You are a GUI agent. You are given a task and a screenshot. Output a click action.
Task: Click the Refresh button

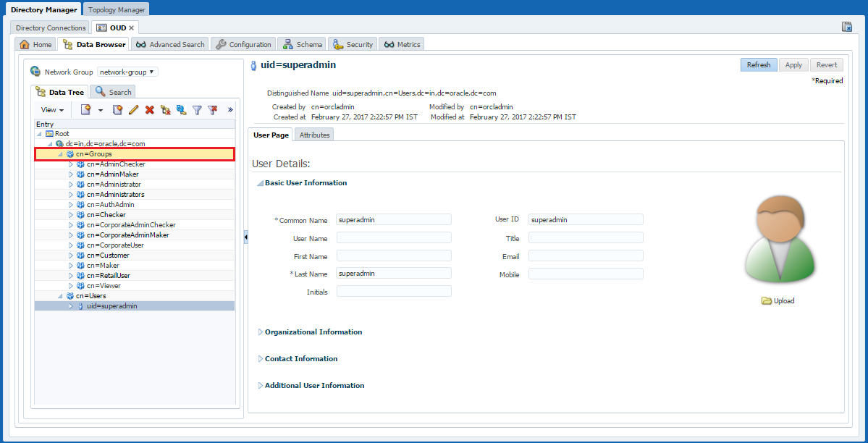tap(759, 65)
